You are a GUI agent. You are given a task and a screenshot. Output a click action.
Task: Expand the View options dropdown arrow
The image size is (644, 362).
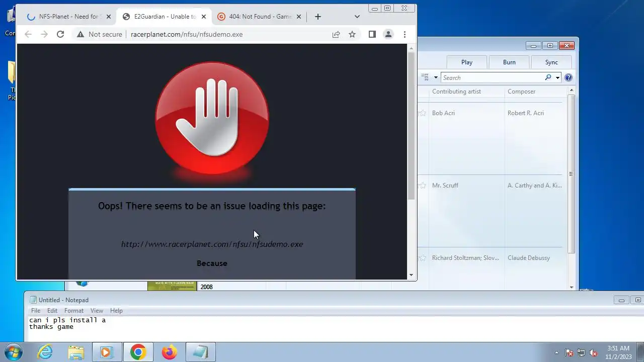coord(436,77)
